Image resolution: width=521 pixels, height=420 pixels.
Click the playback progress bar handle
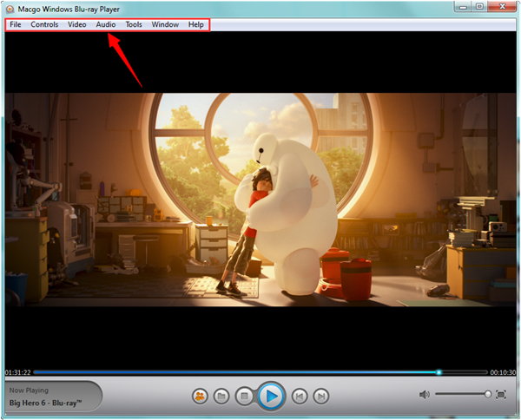pos(439,372)
